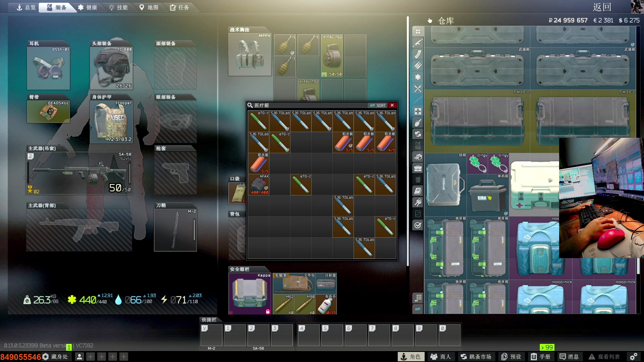The width and height of the screenshot is (644, 362).
Task: Open 藏身处 hideout from bottom bar
Action: (x=56, y=357)
